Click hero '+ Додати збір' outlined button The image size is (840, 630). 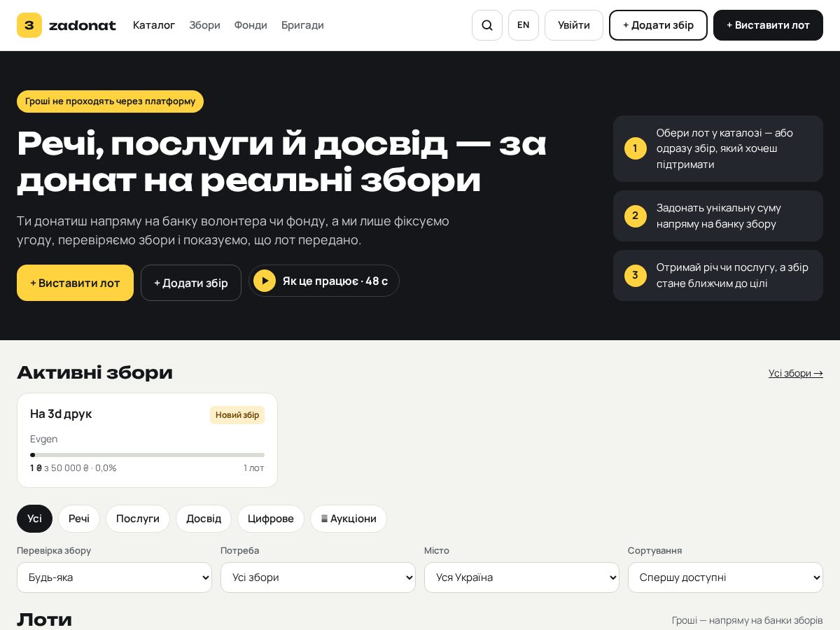click(x=191, y=283)
